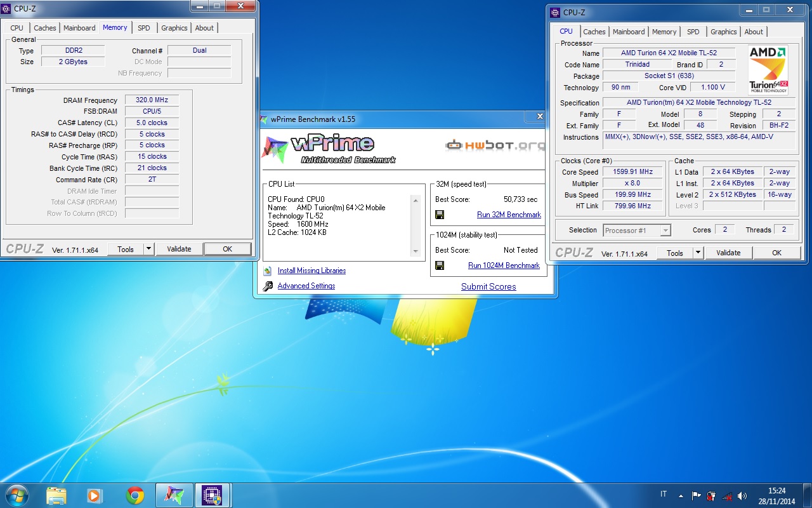Viewport: 812px width, 508px height.
Task: Open SPD tab in right CPU-Z window
Action: click(693, 32)
